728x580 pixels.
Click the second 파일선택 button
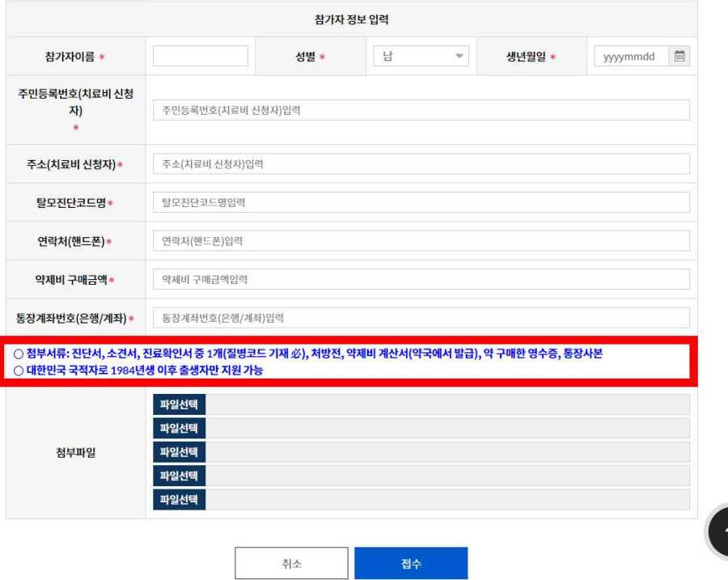[180, 428]
